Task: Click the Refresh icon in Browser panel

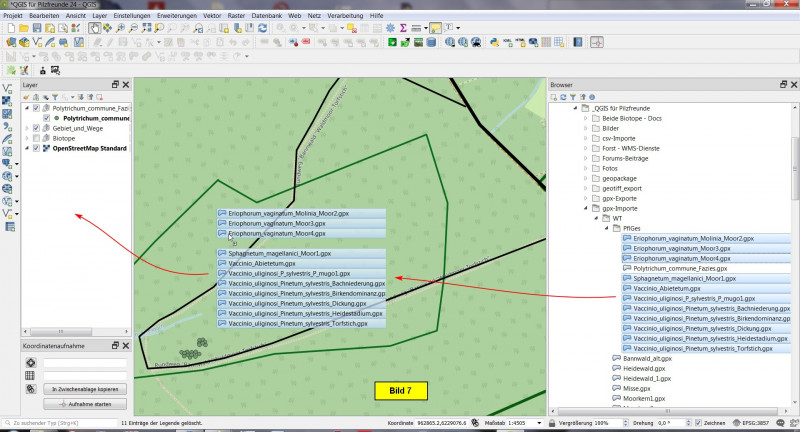Action: point(563,98)
